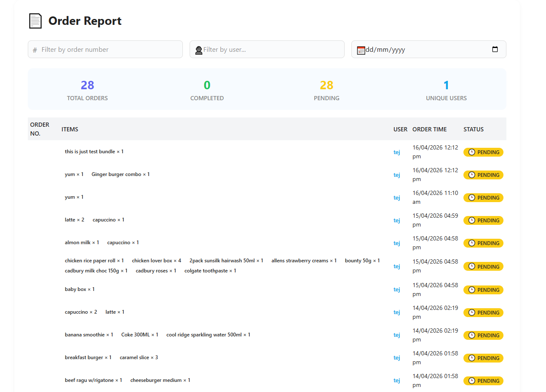
Task: Click PENDING badge for baby box order
Action: 483,290
